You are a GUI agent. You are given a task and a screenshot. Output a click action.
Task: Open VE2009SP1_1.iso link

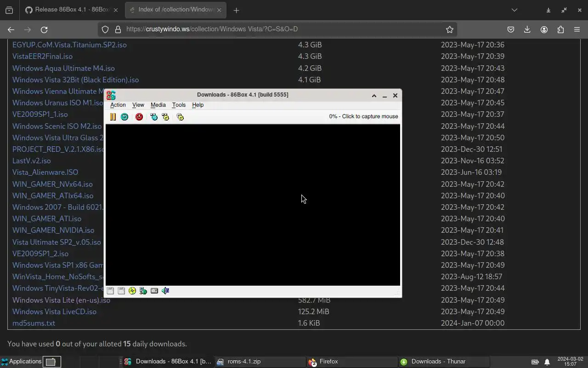coord(40,114)
